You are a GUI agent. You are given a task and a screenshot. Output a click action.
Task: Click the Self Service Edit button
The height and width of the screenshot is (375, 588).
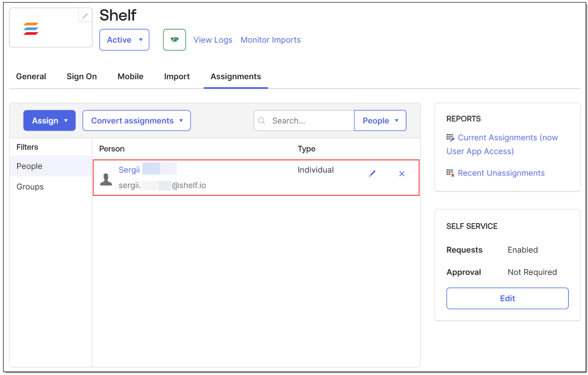[x=507, y=298]
